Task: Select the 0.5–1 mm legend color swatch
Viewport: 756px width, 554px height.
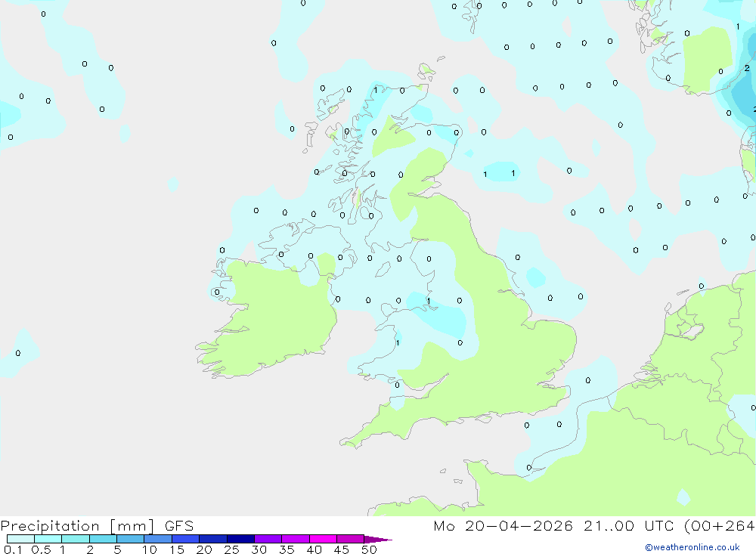Action: (48, 539)
